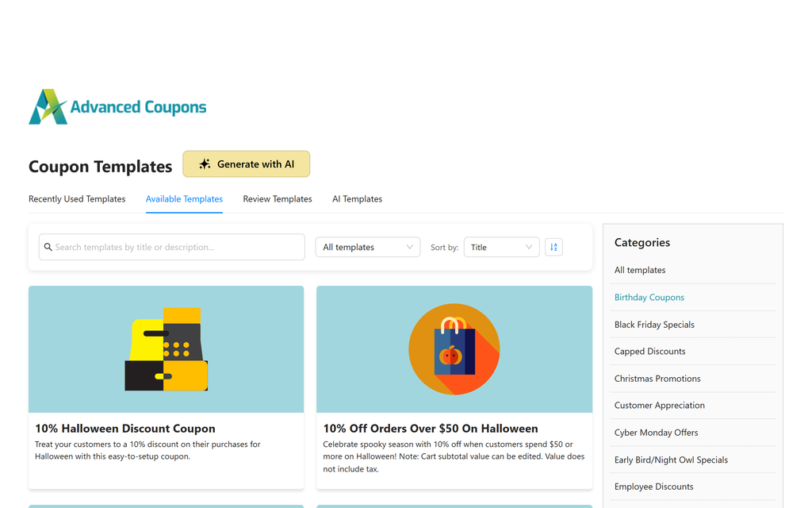This screenshot has height=508, width=812.
Task: Open the Black Friday Specials category
Action: point(654,325)
